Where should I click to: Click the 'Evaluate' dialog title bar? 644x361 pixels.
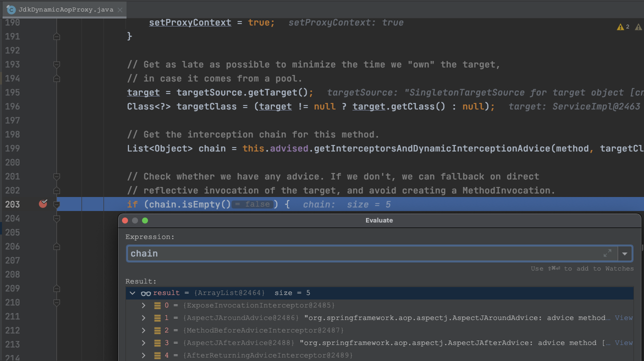379,220
